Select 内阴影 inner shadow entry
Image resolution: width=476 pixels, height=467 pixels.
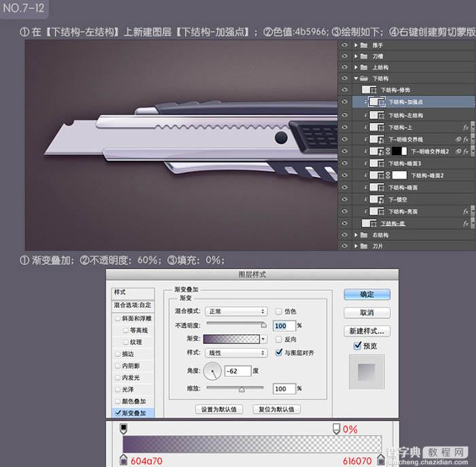[133, 366]
